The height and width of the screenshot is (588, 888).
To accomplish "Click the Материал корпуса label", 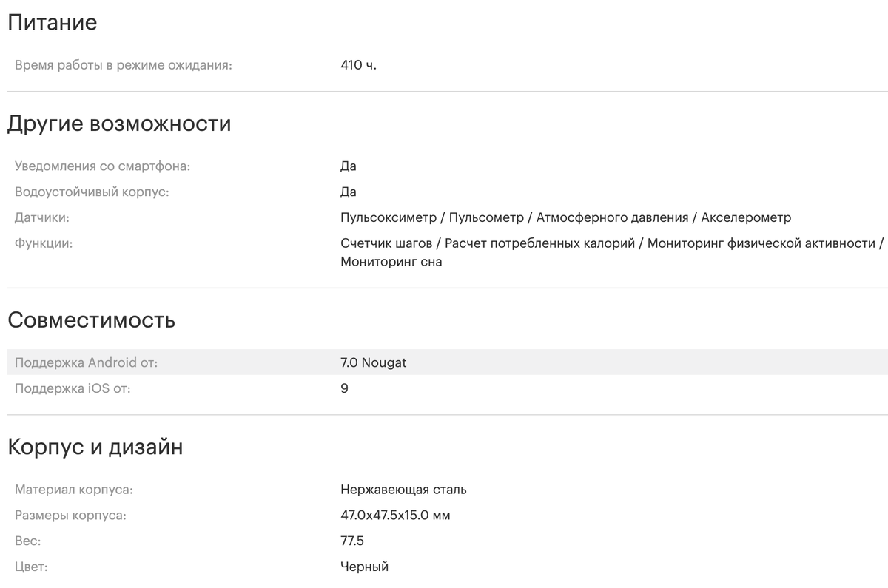I will pos(74,490).
